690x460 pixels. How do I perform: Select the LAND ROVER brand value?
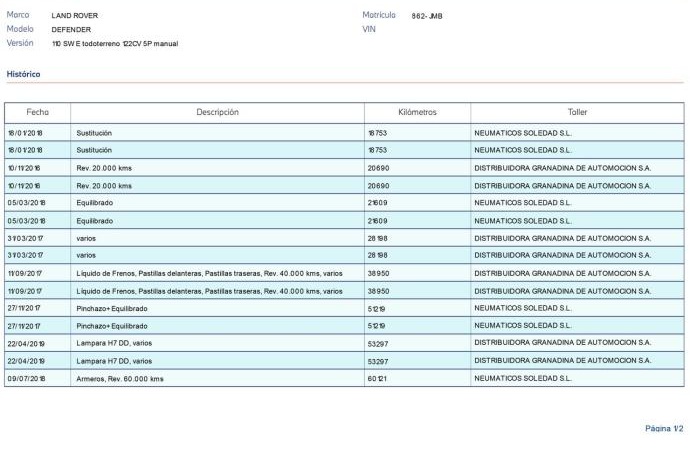point(75,16)
